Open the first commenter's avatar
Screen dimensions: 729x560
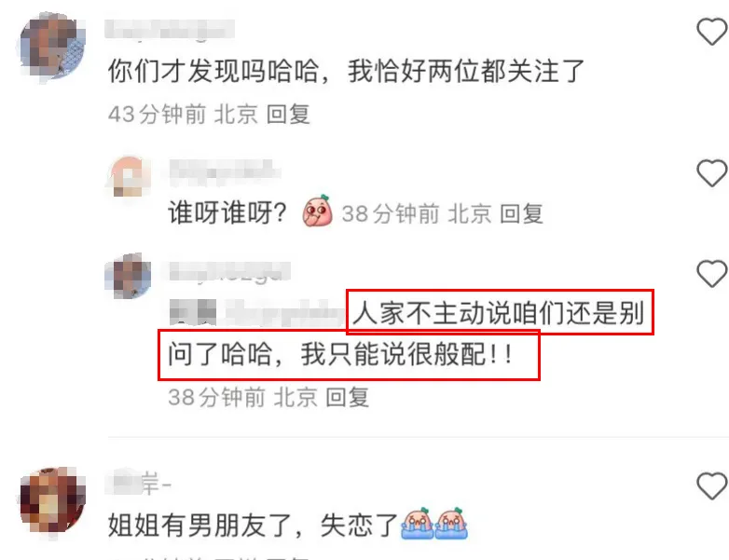coord(52,47)
